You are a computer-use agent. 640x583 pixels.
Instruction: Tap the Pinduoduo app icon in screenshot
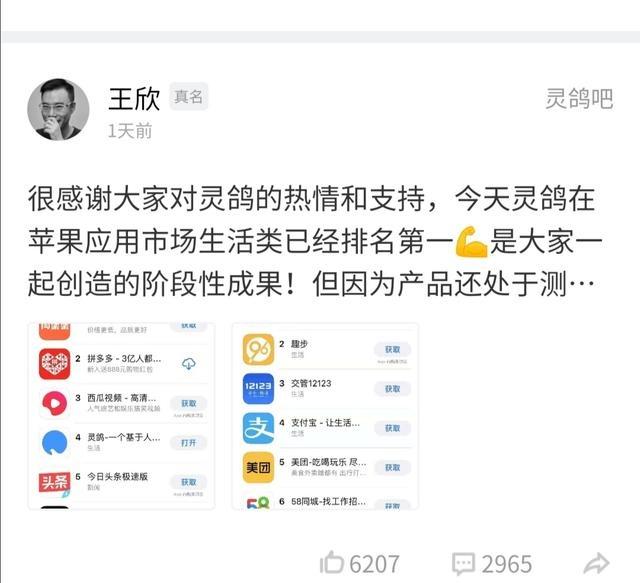(55, 364)
